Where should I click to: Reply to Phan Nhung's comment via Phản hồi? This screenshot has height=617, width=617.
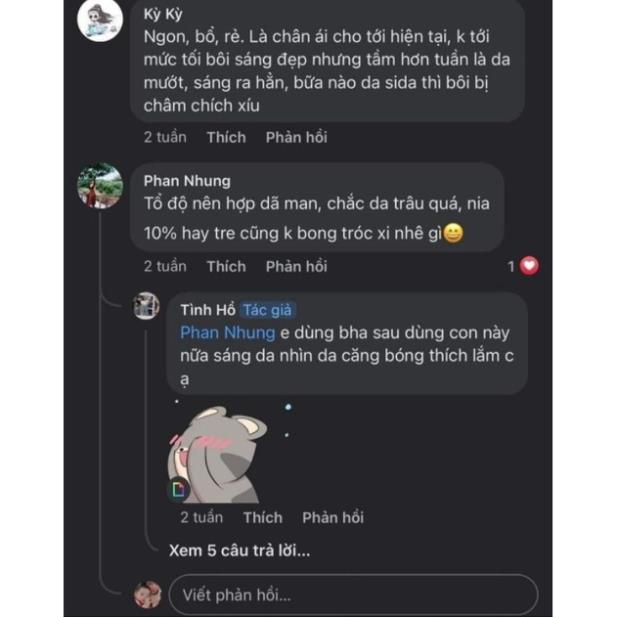pyautogui.click(x=296, y=266)
